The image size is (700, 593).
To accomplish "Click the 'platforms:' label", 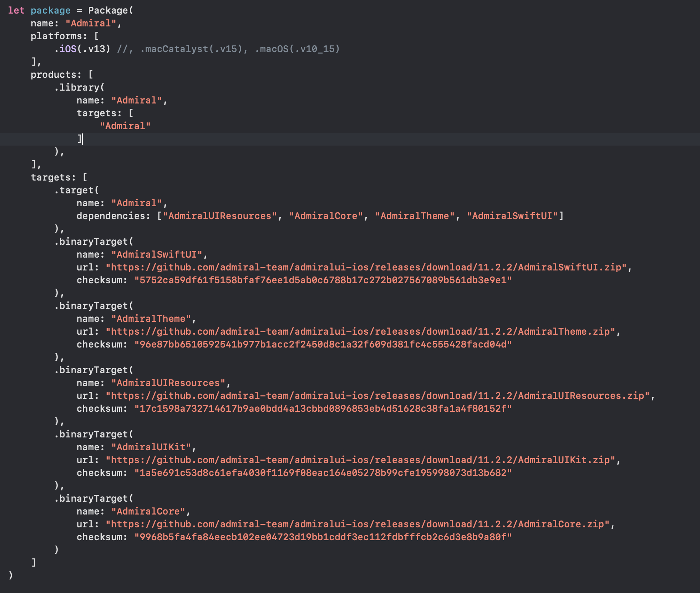I will point(59,36).
